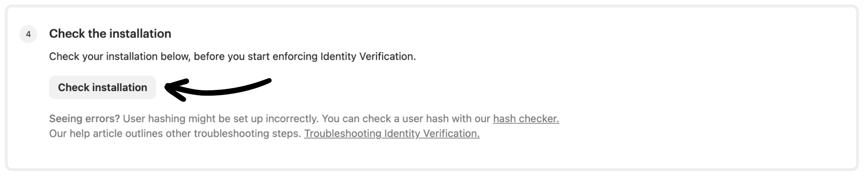Image resolution: width=868 pixels, height=177 pixels.
Task: Click the step 4 number badge
Action: point(28,34)
